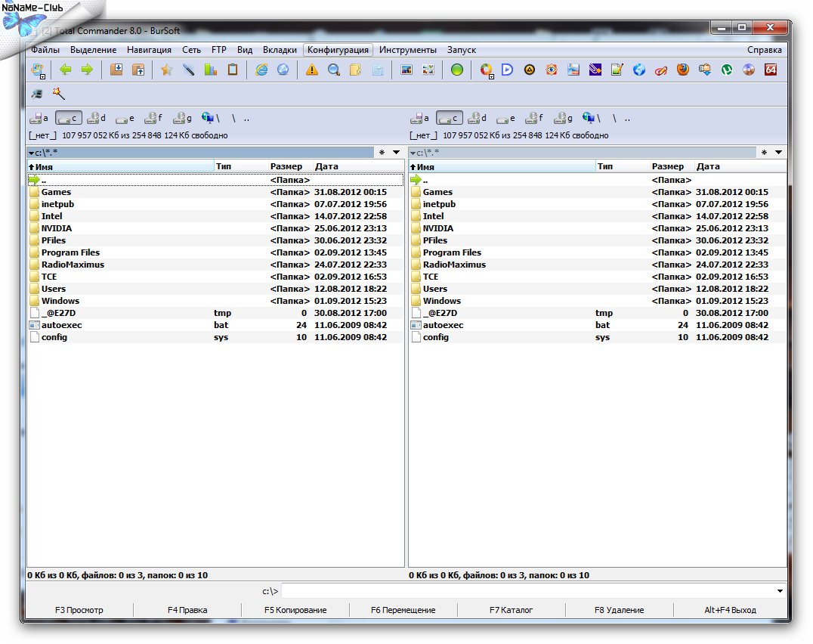Launch Internet Explorer from the toolbar
Viewport: 813px width, 644px height.
point(262,70)
